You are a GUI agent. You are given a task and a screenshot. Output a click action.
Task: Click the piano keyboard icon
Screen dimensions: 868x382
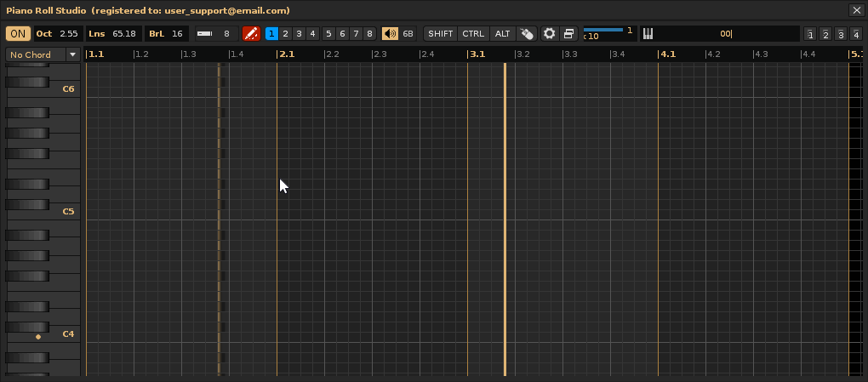(x=648, y=34)
